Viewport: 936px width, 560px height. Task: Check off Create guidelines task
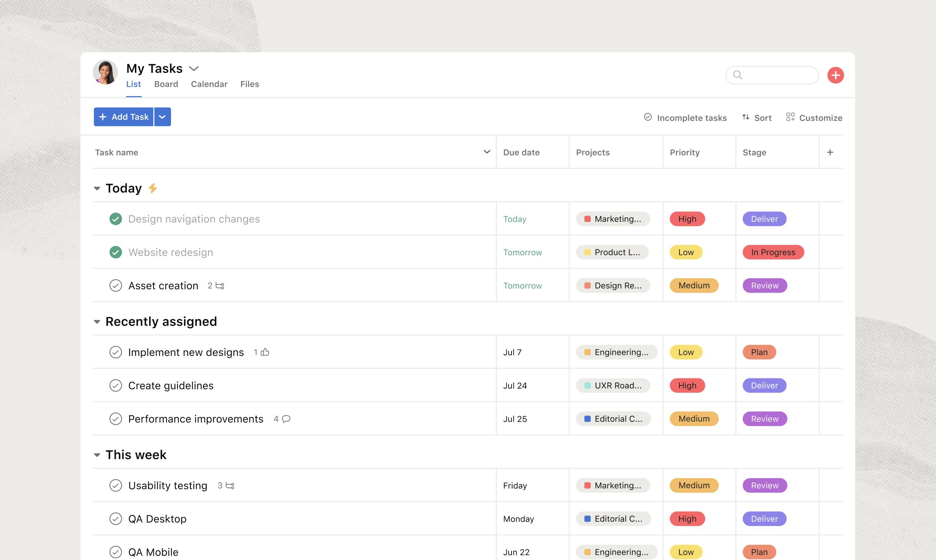click(115, 385)
